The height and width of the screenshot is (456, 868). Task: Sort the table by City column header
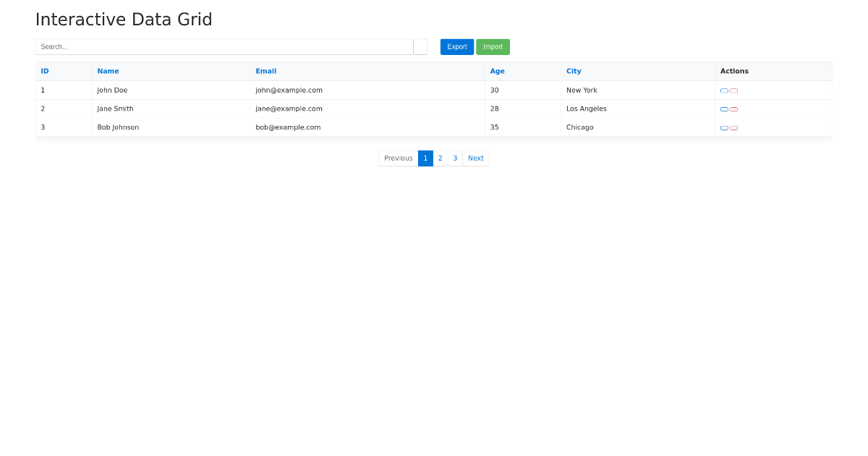point(574,71)
